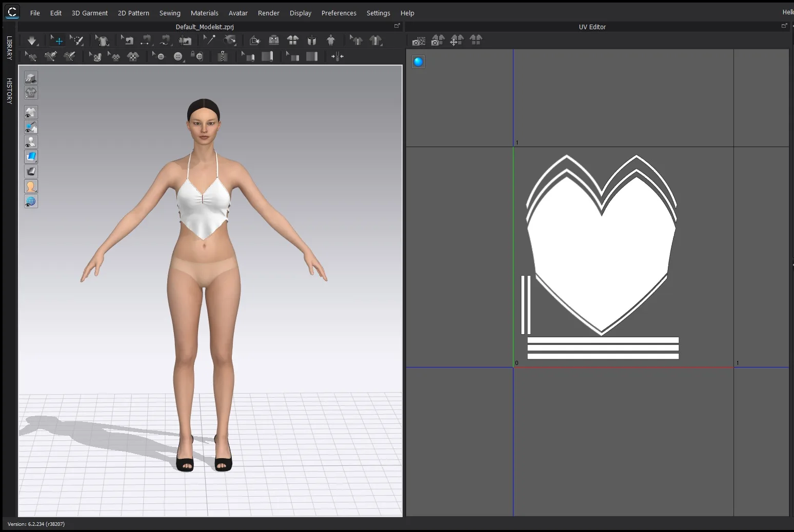Click the clapperboard cube render-style icon
This screenshot has height=532, width=794.
click(x=31, y=78)
